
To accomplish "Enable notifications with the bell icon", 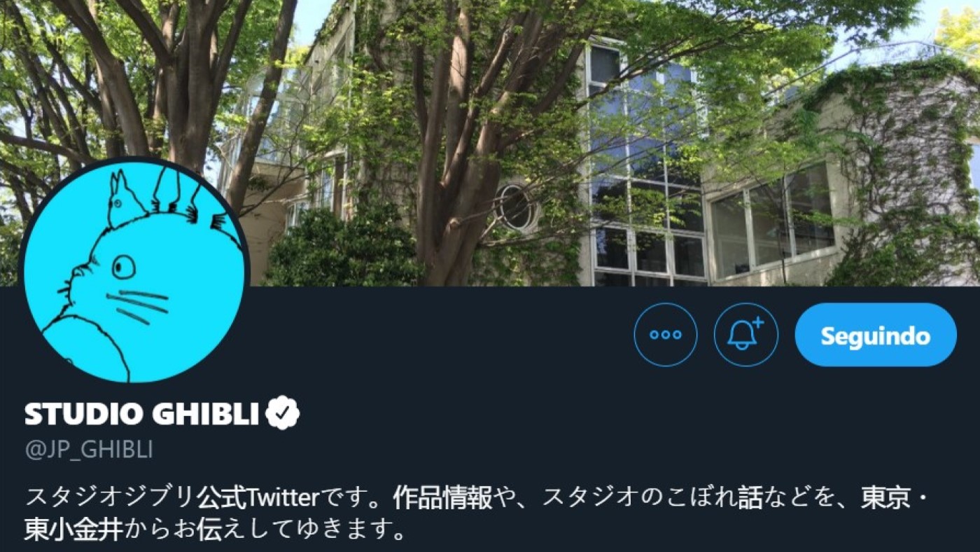I will (x=745, y=335).
